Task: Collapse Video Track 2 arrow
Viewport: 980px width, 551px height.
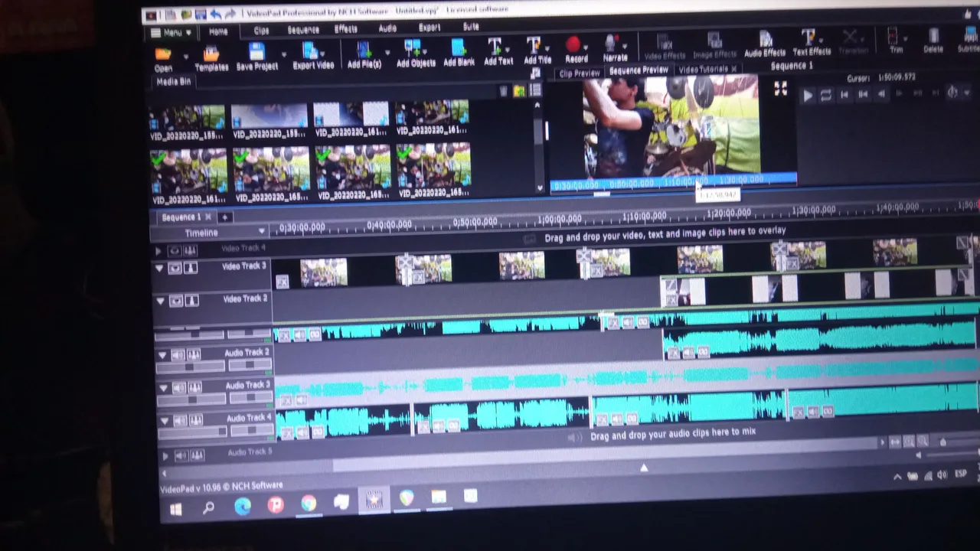Action: click(160, 301)
